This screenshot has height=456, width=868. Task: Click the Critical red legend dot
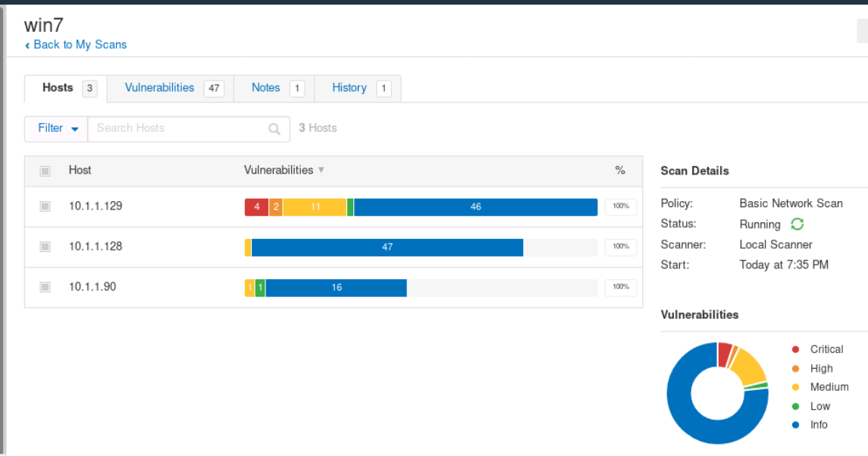795,349
